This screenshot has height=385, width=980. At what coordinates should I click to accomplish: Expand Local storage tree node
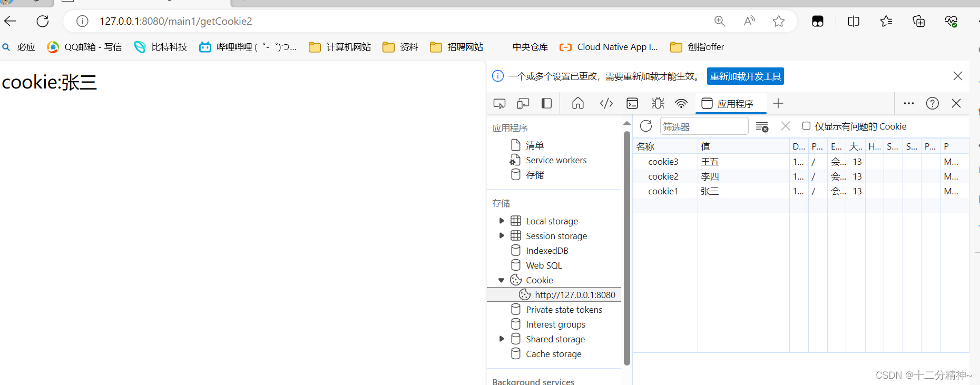(x=502, y=221)
